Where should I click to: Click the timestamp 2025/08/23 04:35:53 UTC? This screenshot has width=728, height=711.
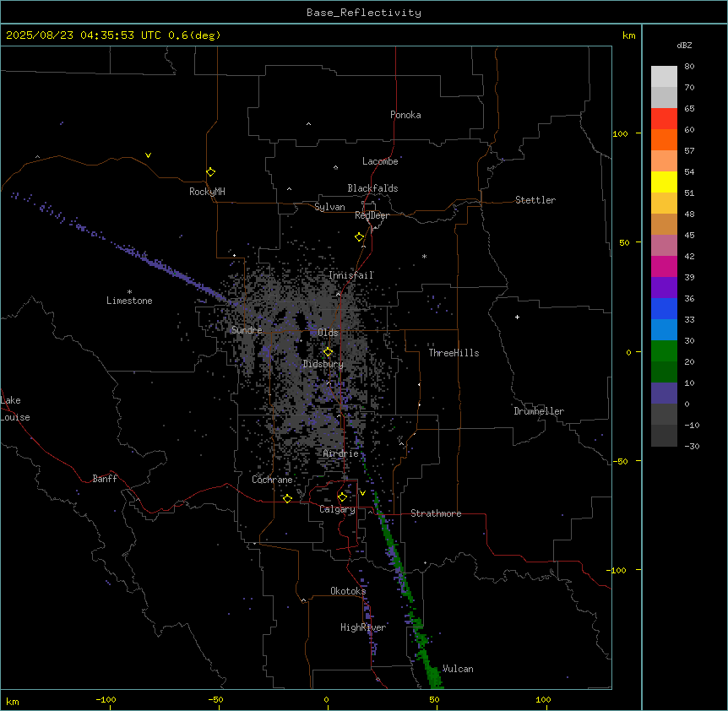pos(84,35)
